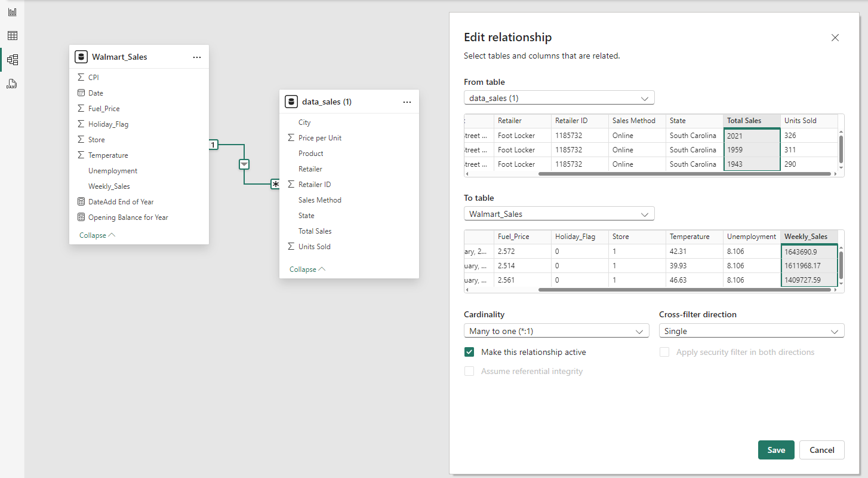Switch to Report view in the sidebar
This screenshot has width=868, height=478.
(12, 12)
